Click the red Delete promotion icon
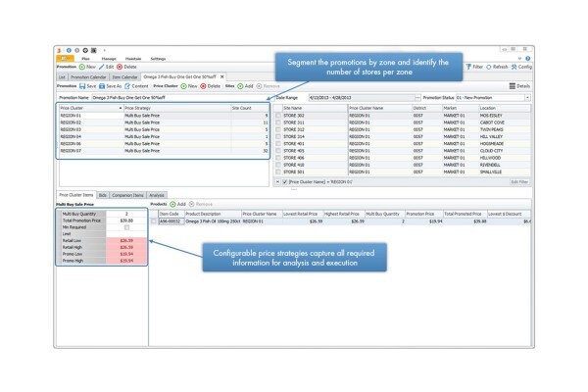This screenshot has height=392, width=588. 120,67
